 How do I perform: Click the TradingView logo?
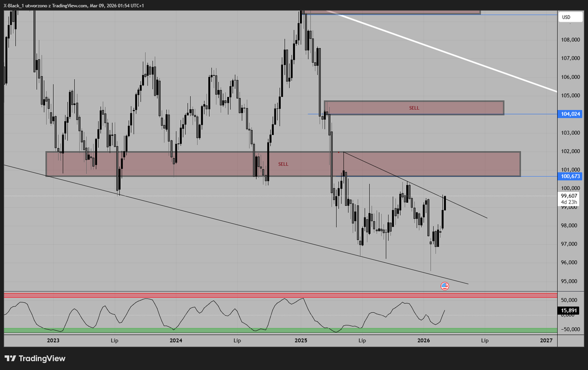[34, 359]
